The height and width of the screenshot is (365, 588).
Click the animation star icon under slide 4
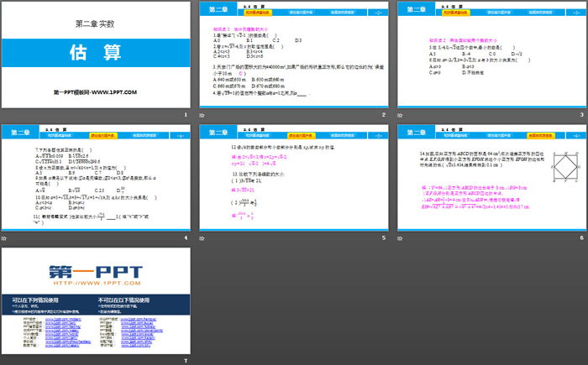click(6, 237)
